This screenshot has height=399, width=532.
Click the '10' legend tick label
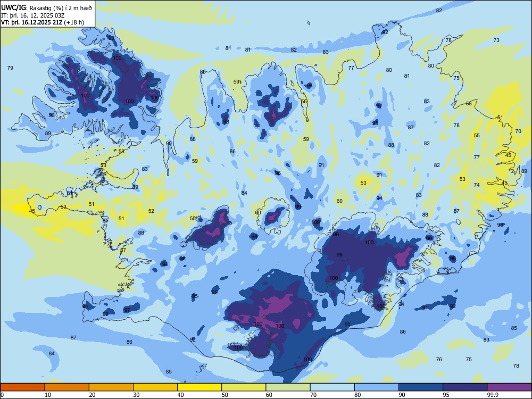click(x=48, y=395)
